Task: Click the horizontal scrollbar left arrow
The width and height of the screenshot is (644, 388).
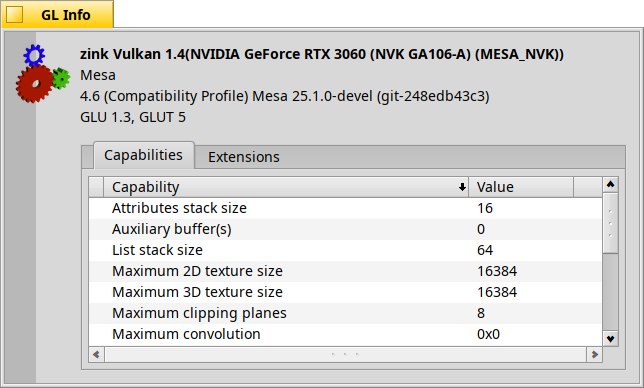Action: [x=97, y=354]
